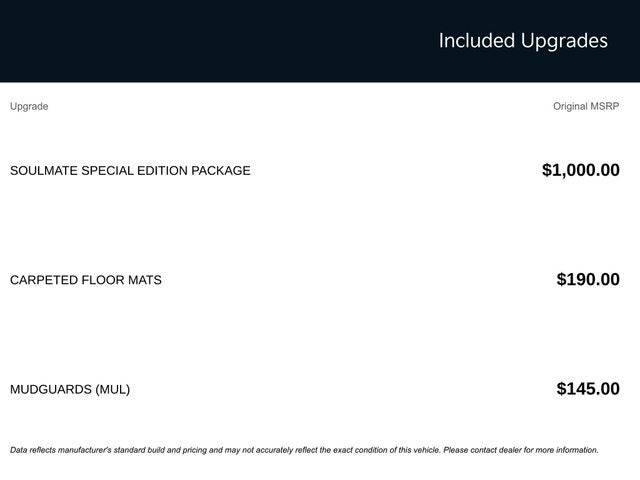Click "Please contact dealer for more information"
This screenshot has width=640, height=480.
tap(520, 450)
